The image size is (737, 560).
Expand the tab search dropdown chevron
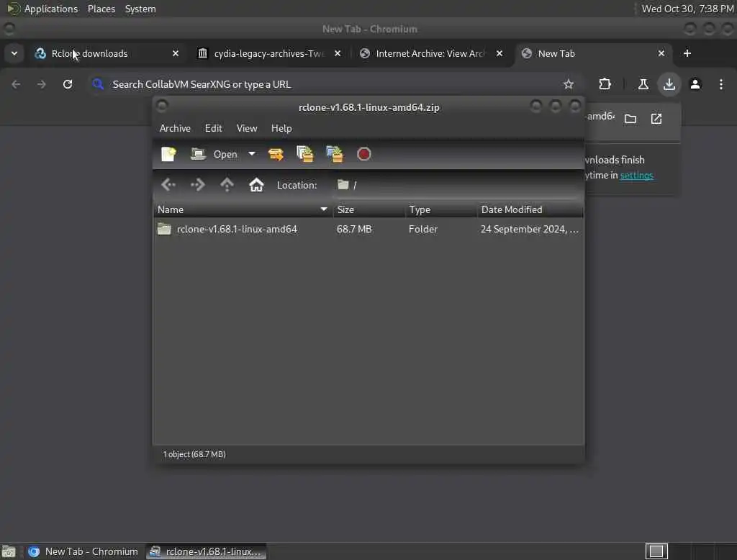coord(14,53)
